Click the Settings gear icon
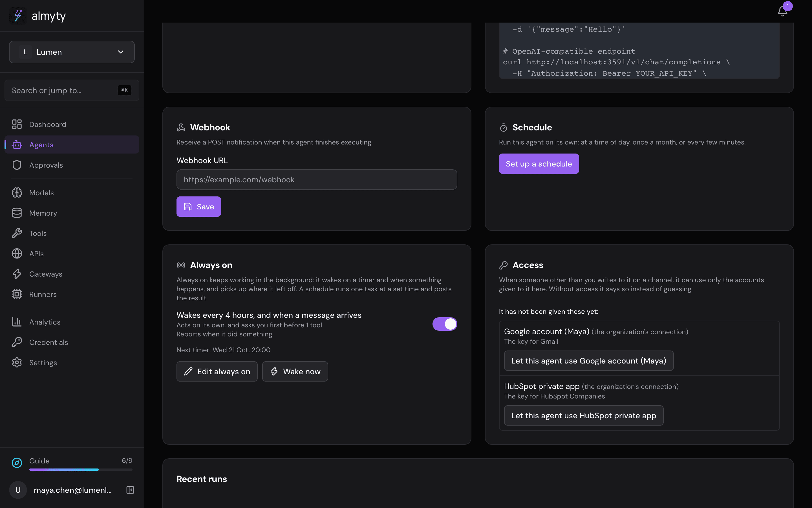Screen dimensions: 812x508 pos(17,362)
